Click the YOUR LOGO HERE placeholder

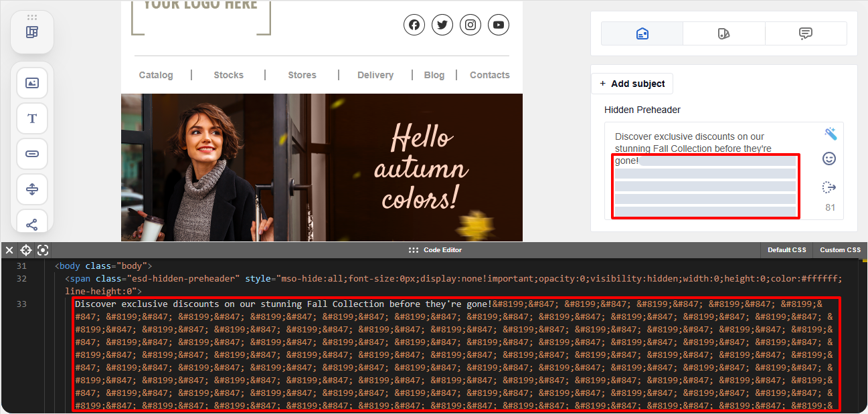pyautogui.click(x=201, y=17)
